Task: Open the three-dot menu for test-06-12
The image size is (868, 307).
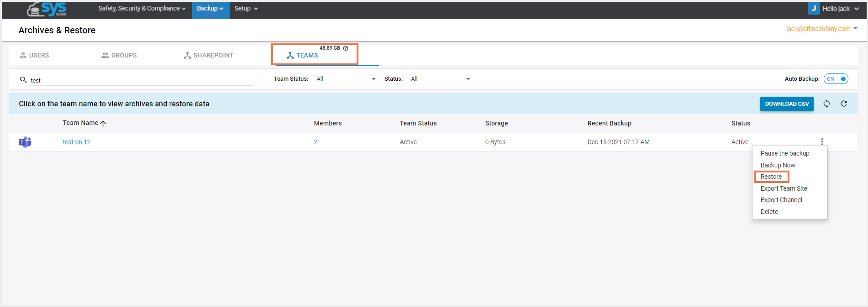Action: pos(822,142)
